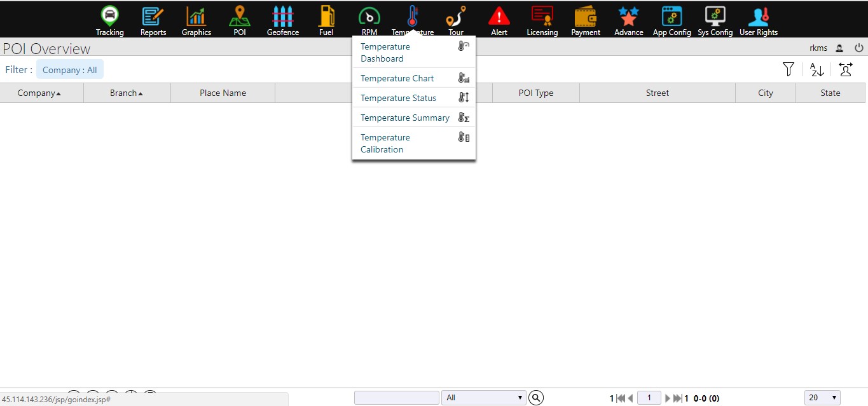Click the search magnifier button

coord(536,398)
